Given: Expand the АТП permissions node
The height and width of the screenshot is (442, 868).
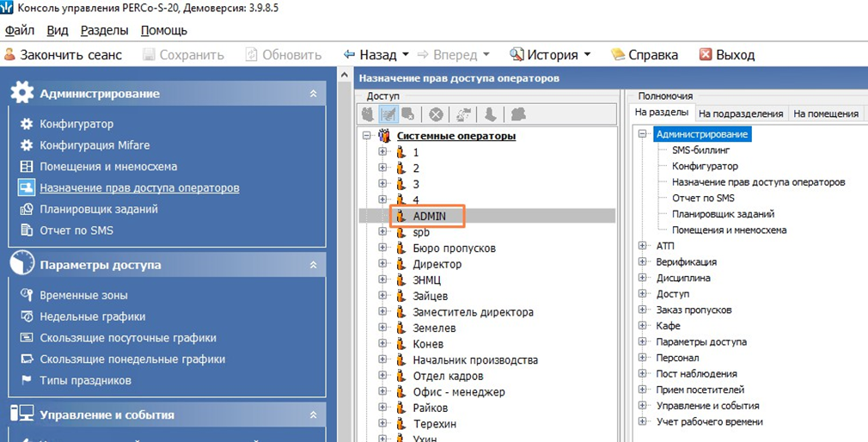Looking at the screenshot, I should coord(643,246).
